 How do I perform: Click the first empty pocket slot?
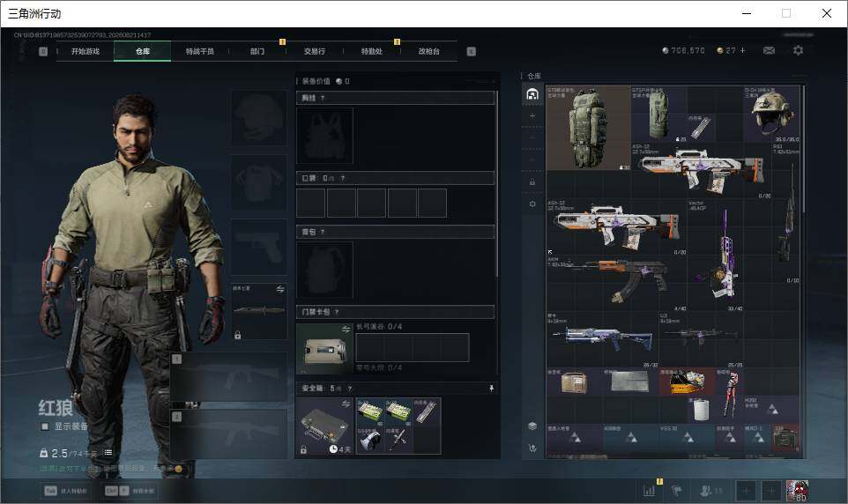tap(311, 203)
